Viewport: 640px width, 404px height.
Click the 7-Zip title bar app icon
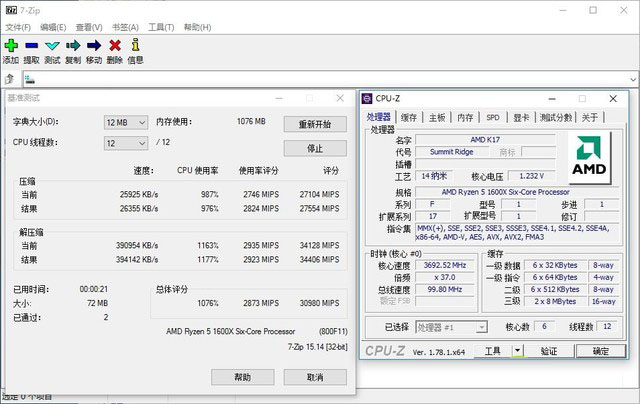click(11, 10)
